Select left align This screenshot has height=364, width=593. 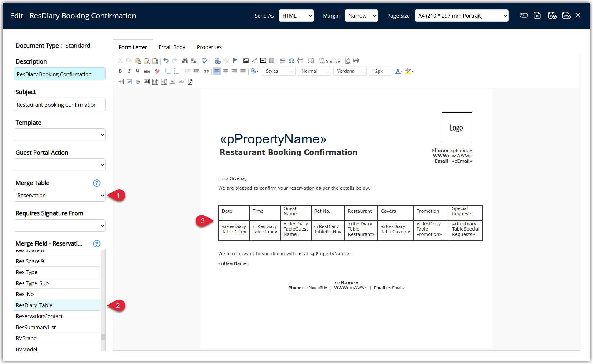click(217, 71)
